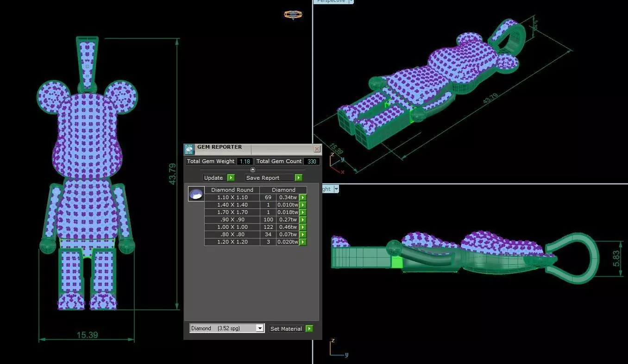
Task: Click the green arrow on the 1.40 X 1.40 row
Action: click(303, 205)
